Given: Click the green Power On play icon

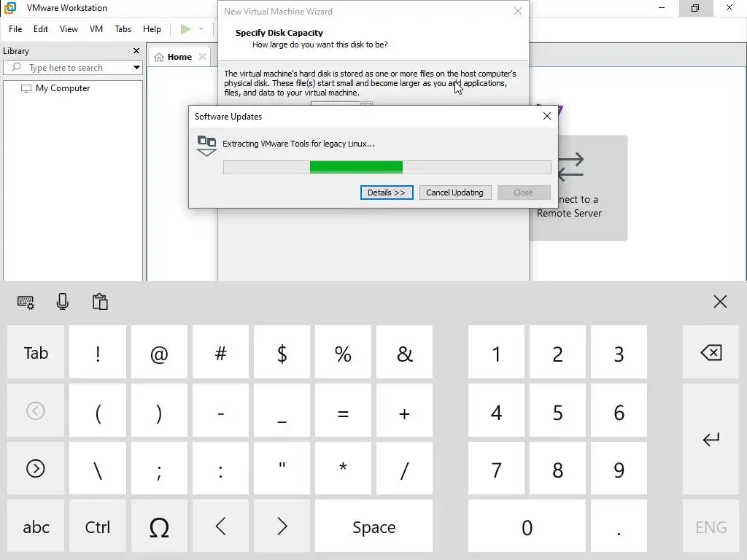Looking at the screenshot, I should pyautogui.click(x=186, y=29).
